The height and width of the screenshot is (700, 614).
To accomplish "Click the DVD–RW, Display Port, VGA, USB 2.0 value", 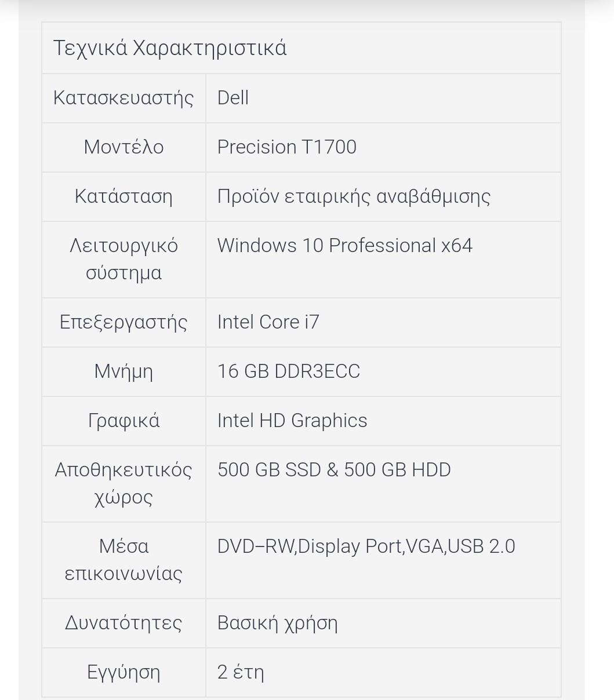I will [366, 546].
